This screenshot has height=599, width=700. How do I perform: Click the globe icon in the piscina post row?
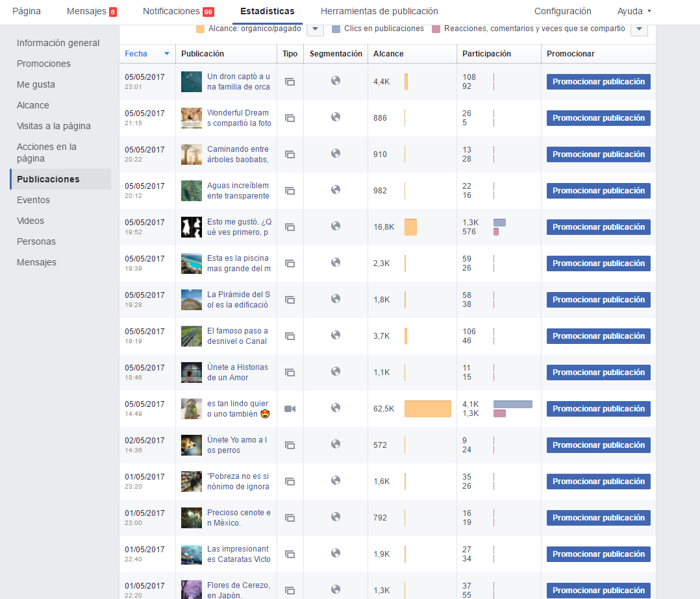pos(336,262)
